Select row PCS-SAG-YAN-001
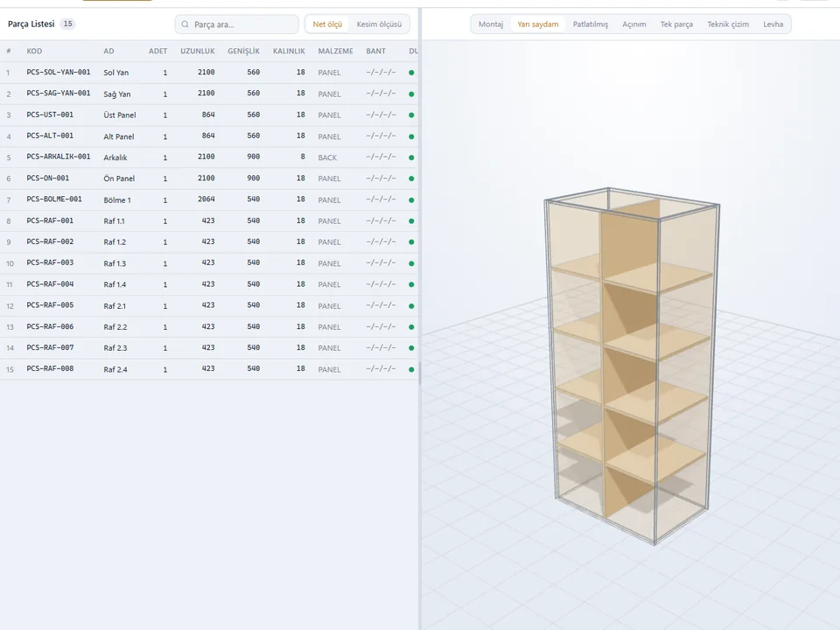 pyautogui.click(x=209, y=94)
